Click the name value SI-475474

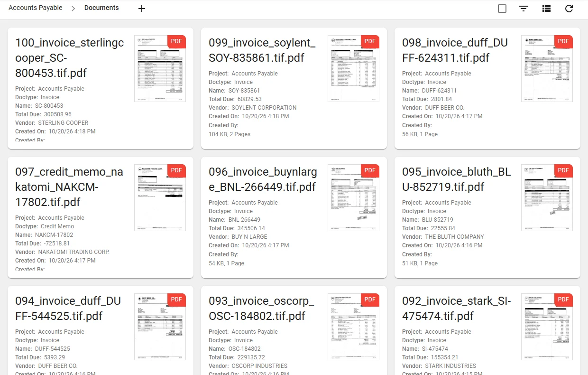(435, 349)
